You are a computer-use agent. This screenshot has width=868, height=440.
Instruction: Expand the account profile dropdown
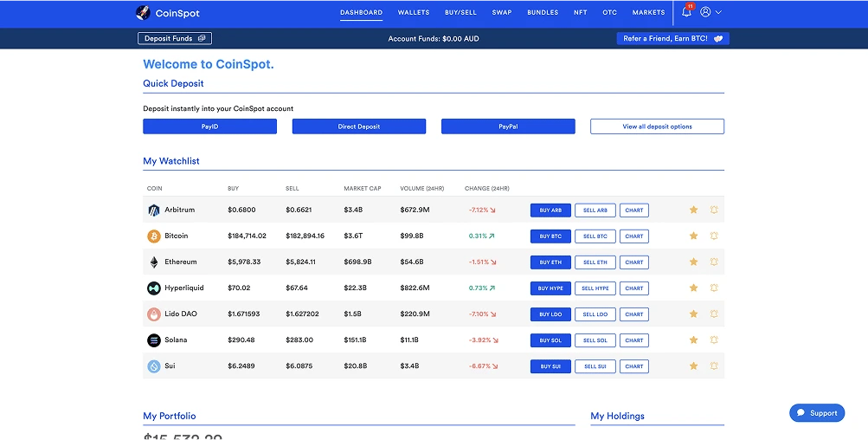(710, 11)
